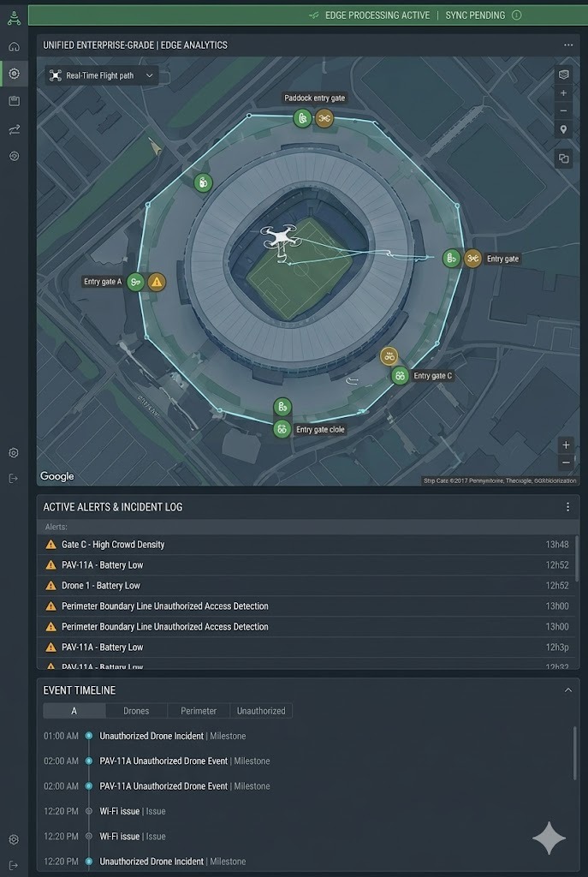Open the Drone 1 Battery Low alert
This screenshot has width=588, height=877.
(101, 586)
